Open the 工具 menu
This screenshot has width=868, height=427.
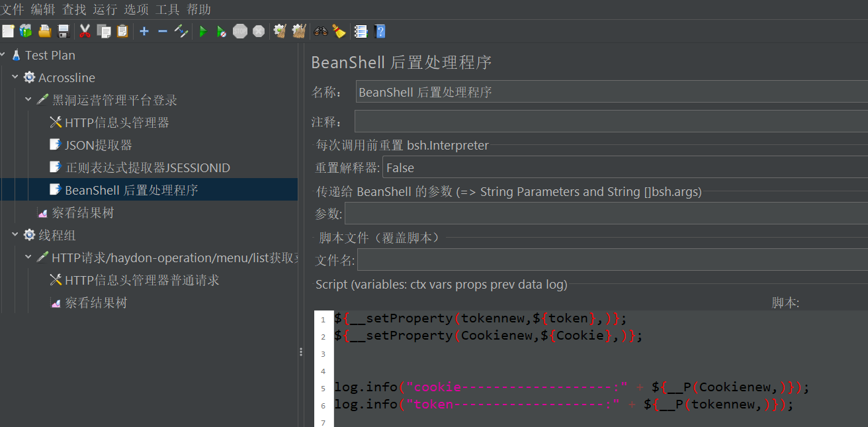pyautogui.click(x=167, y=9)
